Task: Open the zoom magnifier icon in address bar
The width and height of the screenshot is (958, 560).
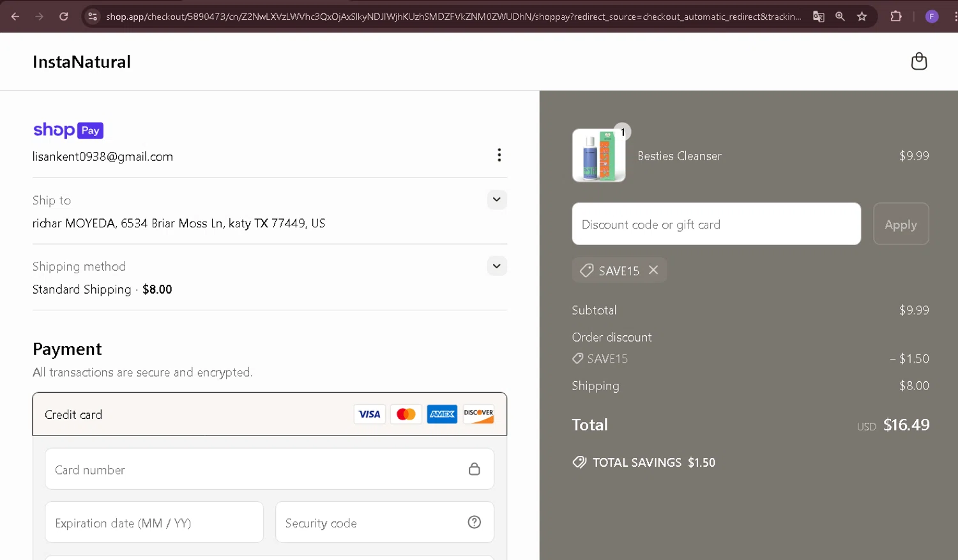Action: tap(840, 17)
